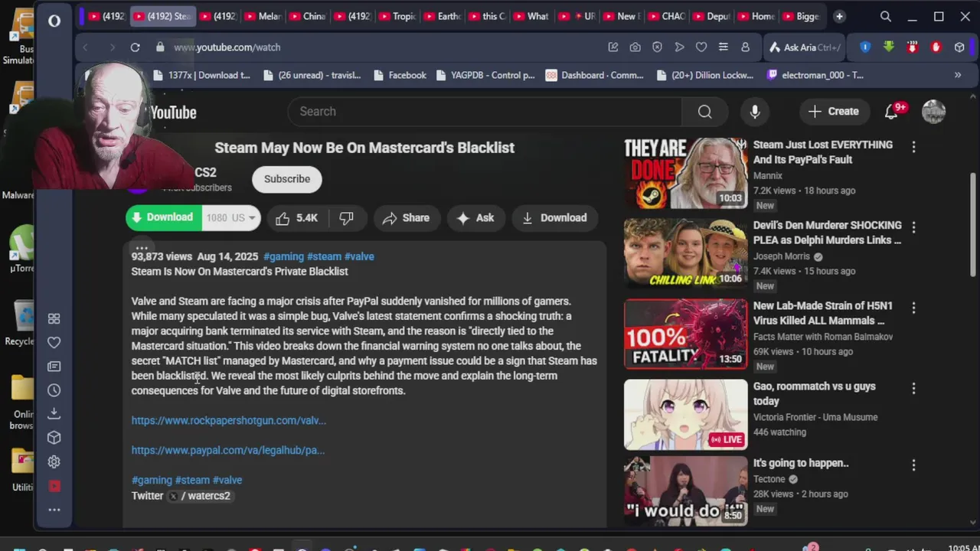Like the video with 5.4K thumbs up
The width and height of the screenshot is (980, 551).
click(x=297, y=218)
